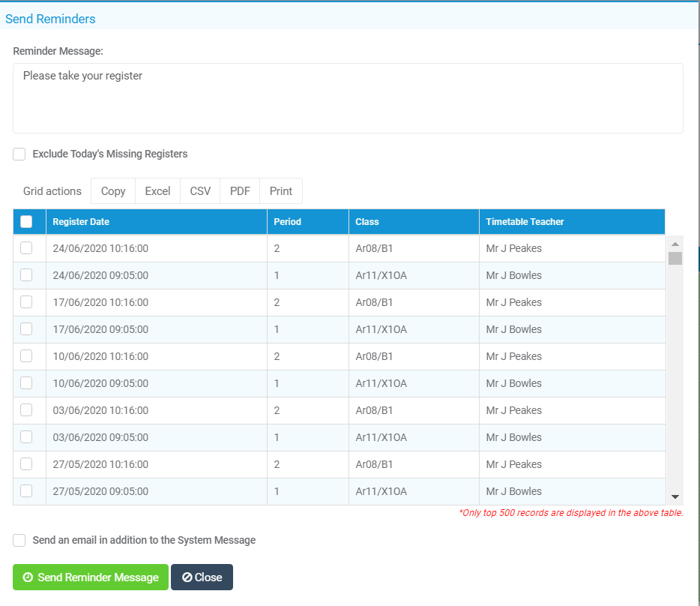Close the Send Reminders dialog
This screenshot has width=700, height=606.
pyautogui.click(x=202, y=577)
